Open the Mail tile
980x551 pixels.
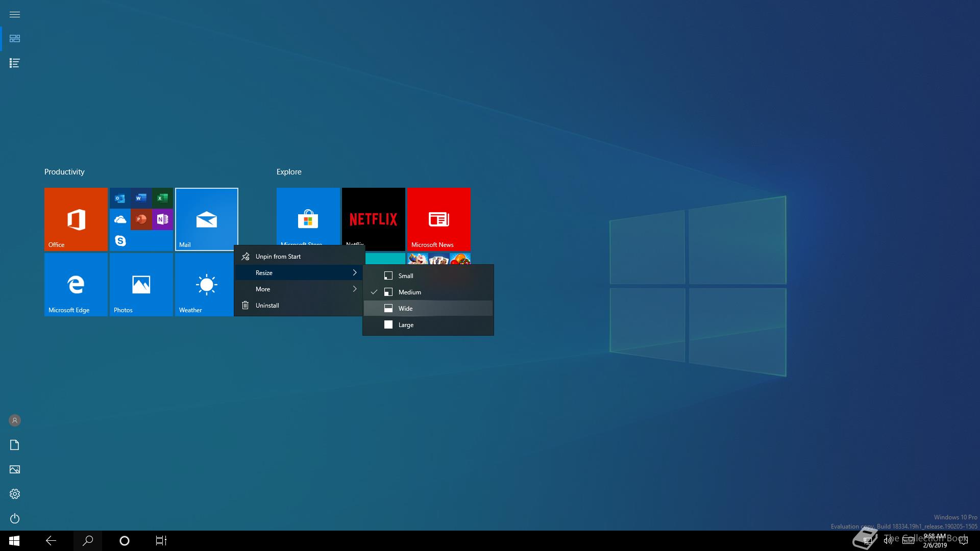pyautogui.click(x=207, y=219)
